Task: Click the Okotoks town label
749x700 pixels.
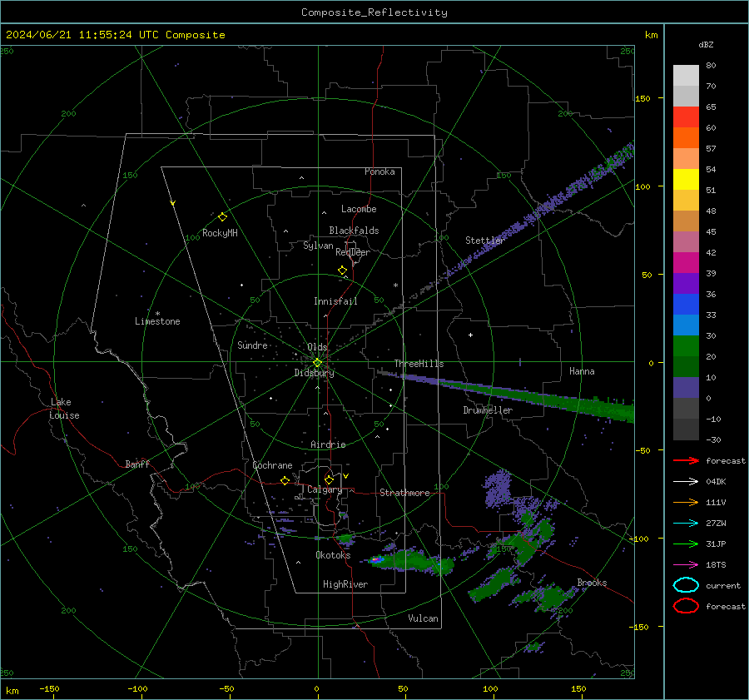Action: click(x=333, y=555)
